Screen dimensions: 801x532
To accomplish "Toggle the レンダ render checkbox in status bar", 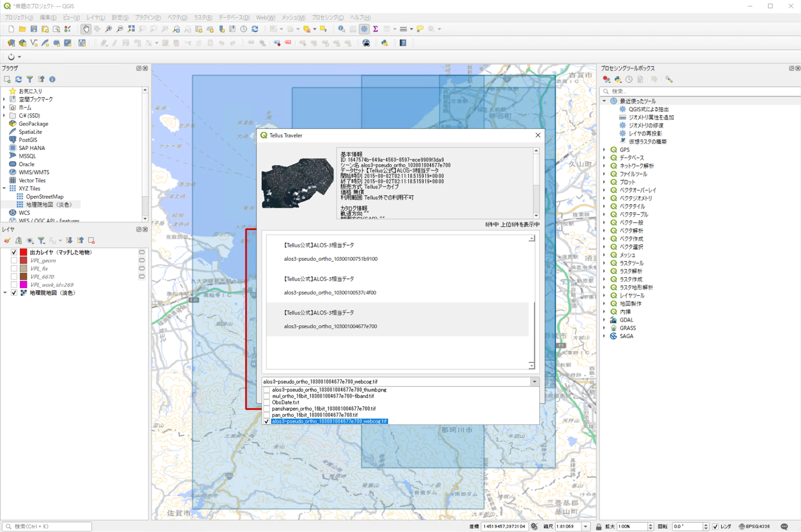I will click(715, 526).
